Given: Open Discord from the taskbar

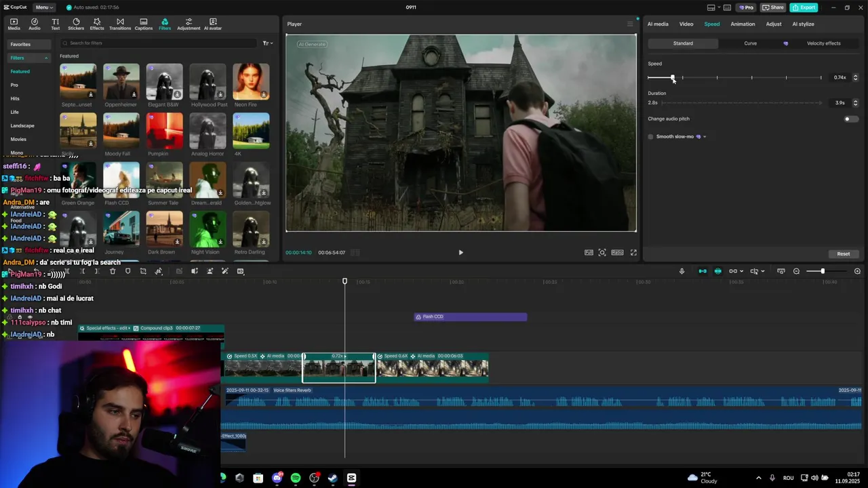Looking at the screenshot, I should pos(277,478).
